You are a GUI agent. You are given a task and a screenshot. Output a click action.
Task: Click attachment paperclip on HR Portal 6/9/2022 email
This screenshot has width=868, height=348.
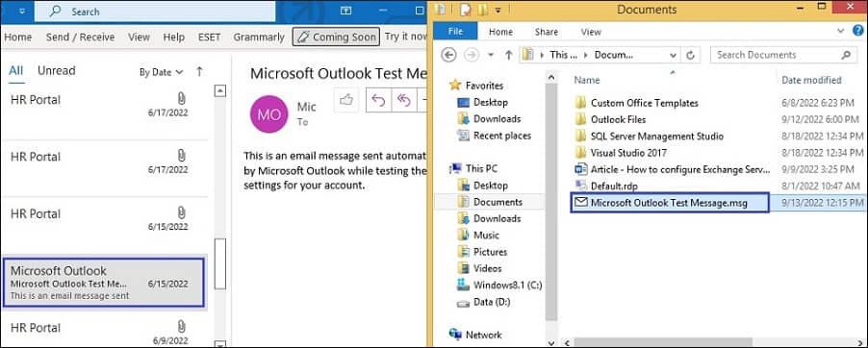pyautogui.click(x=181, y=327)
